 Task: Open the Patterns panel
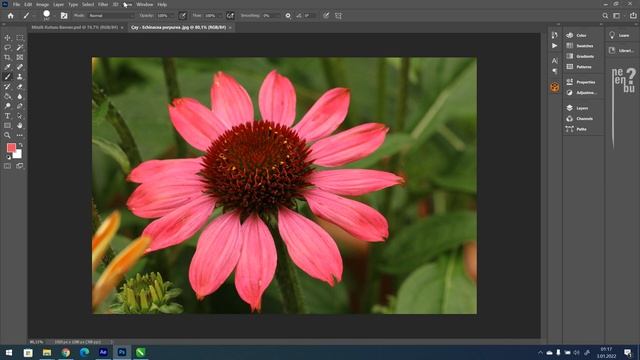click(580, 67)
